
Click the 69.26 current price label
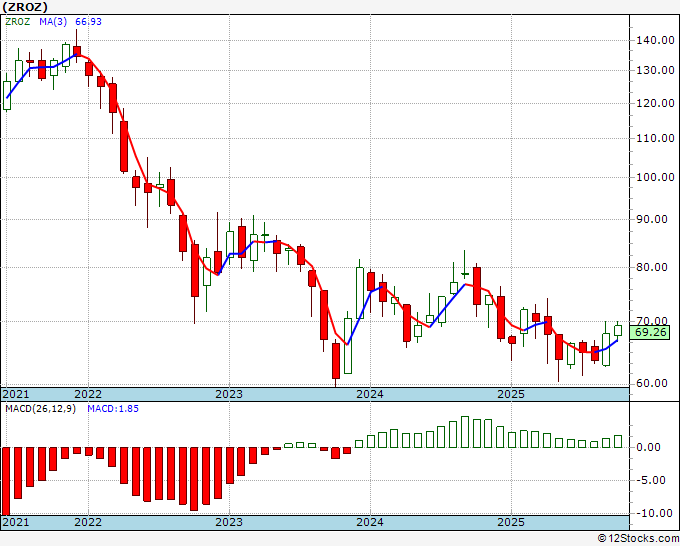pos(650,332)
